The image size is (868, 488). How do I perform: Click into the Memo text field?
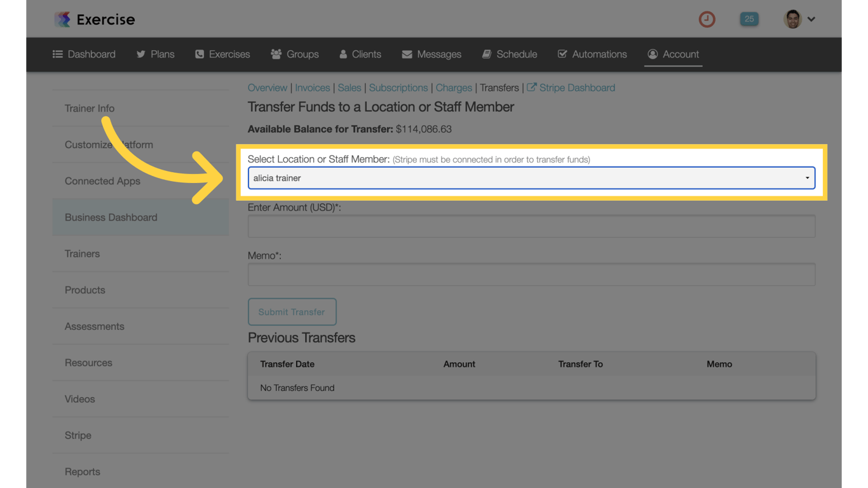[x=531, y=274]
